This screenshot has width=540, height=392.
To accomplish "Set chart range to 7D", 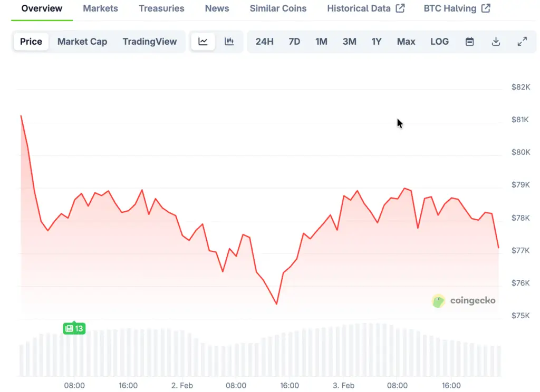I will click(x=294, y=42).
